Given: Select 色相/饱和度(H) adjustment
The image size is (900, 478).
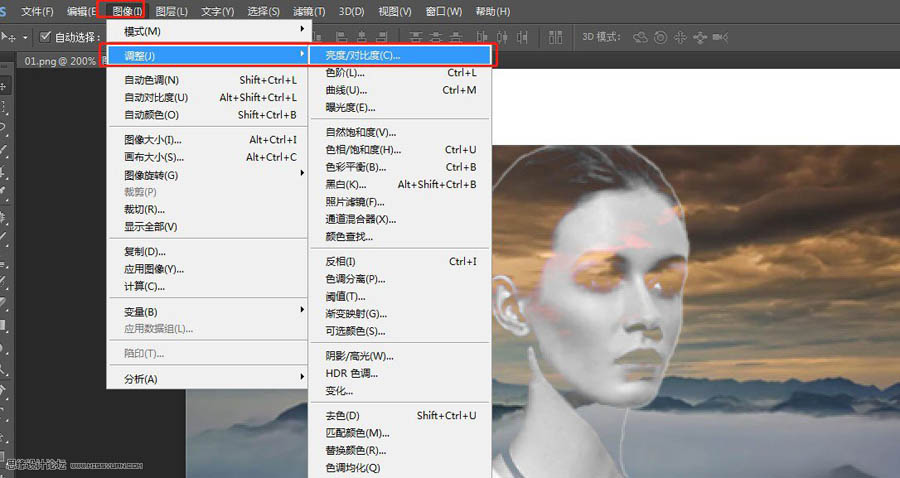Looking at the screenshot, I should [x=400, y=150].
